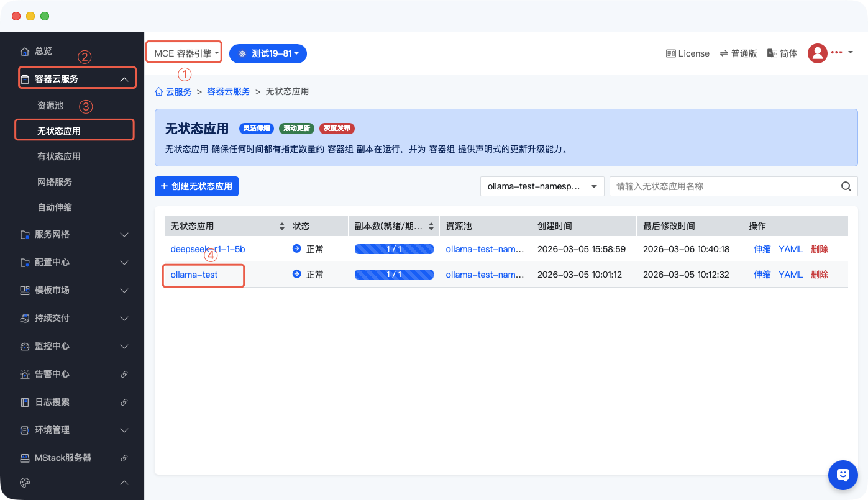Go to 网络服务 menu item
Screen dimensions: 868x500
[55, 182]
